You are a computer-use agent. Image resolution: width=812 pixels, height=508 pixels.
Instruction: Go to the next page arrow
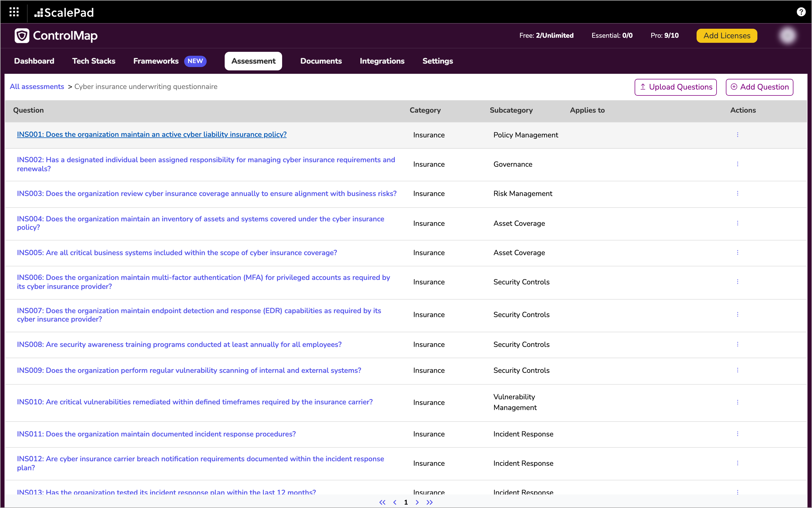pyautogui.click(x=417, y=502)
